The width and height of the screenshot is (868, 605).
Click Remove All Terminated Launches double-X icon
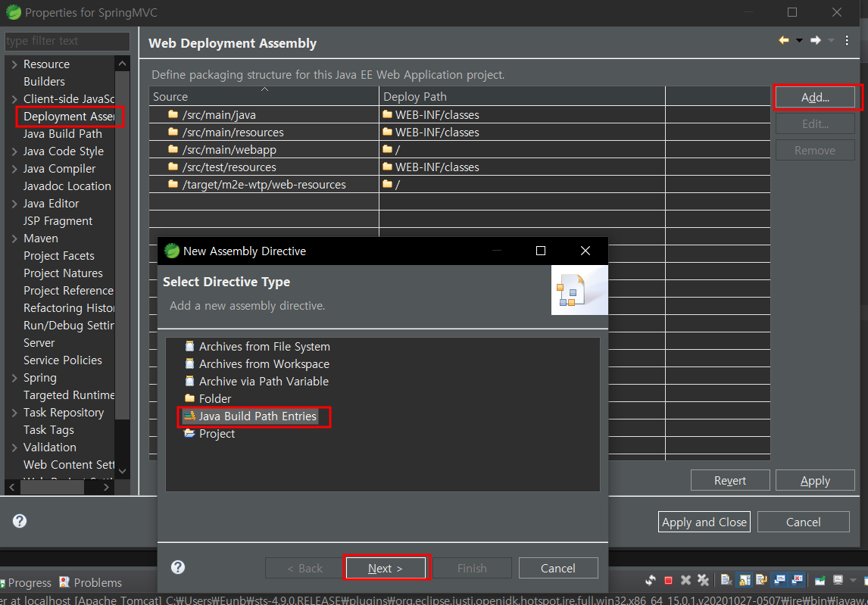tap(703, 580)
